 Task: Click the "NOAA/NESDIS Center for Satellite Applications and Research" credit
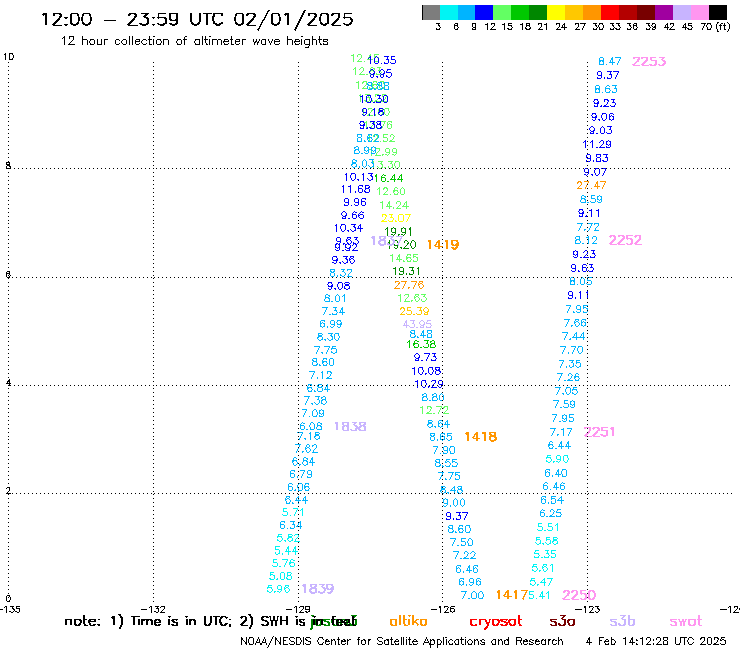click(402, 641)
